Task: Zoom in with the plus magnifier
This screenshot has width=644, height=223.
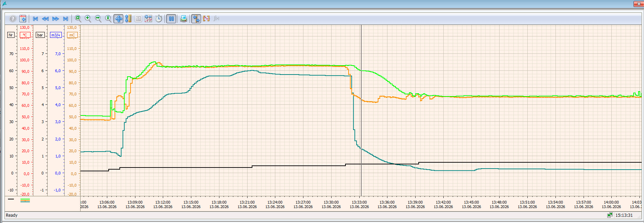Action: click(88, 19)
